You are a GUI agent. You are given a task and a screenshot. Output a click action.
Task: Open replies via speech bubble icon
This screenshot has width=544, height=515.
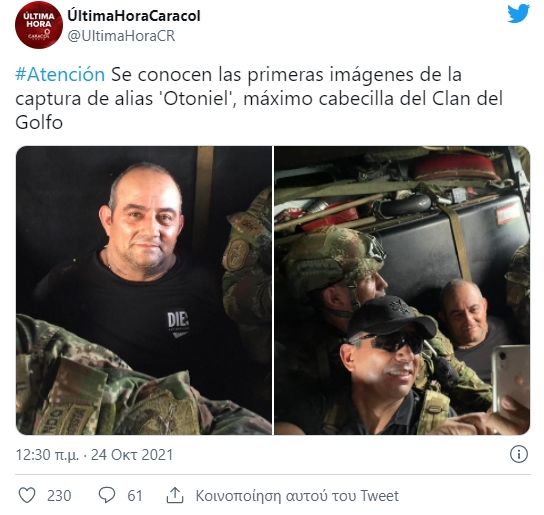(x=107, y=495)
